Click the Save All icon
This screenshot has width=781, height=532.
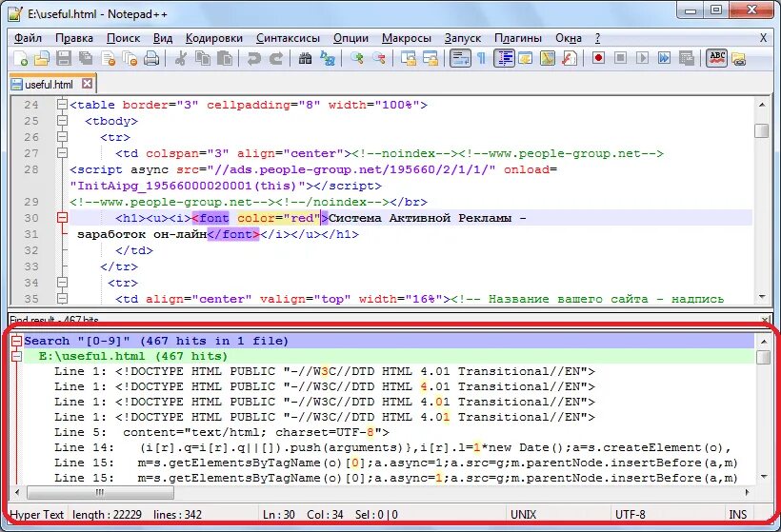[x=86, y=59]
